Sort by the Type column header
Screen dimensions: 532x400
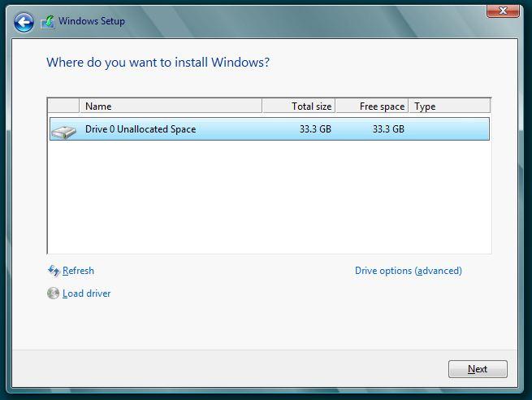pyautogui.click(x=449, y=106)
